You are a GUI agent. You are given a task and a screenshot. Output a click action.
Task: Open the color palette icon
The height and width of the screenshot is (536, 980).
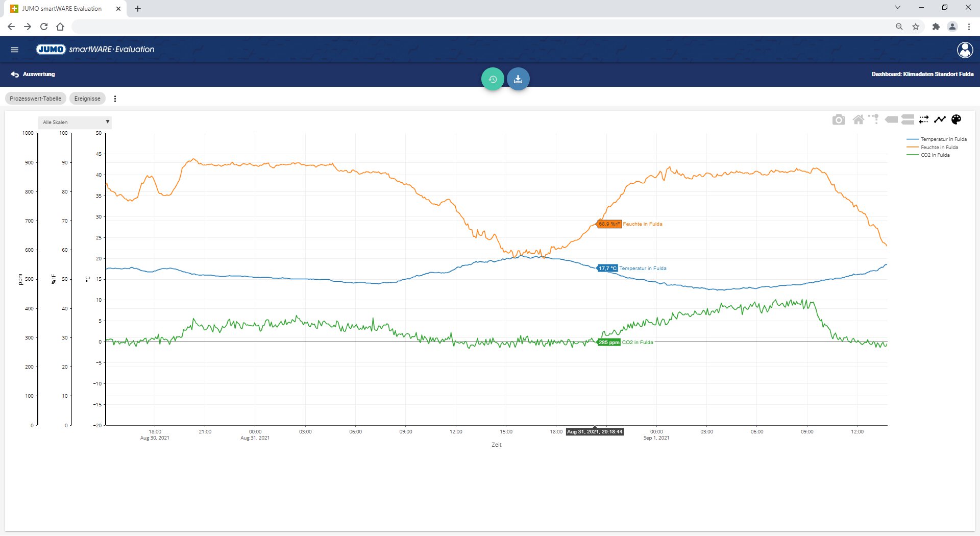pos(957,119)
